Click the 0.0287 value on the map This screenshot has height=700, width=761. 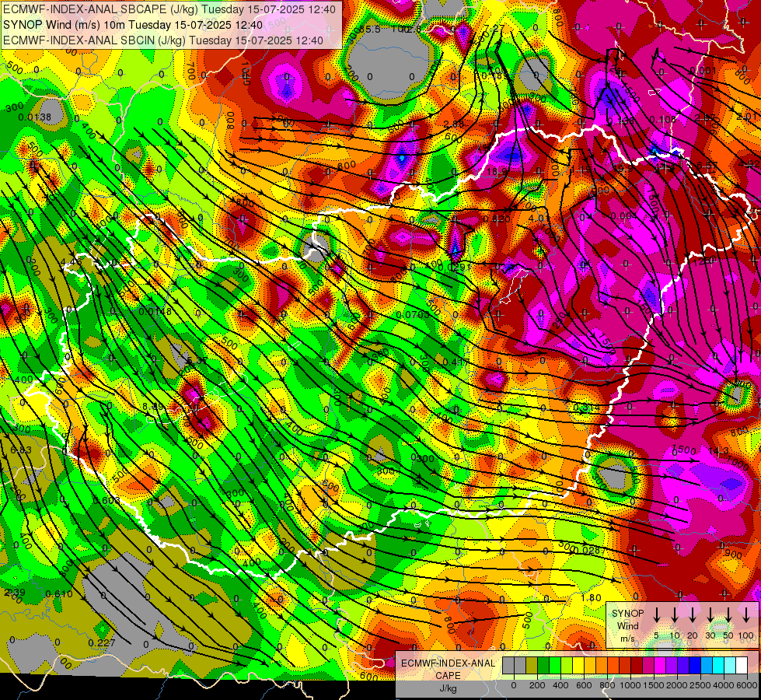click(x=589, y=550)
